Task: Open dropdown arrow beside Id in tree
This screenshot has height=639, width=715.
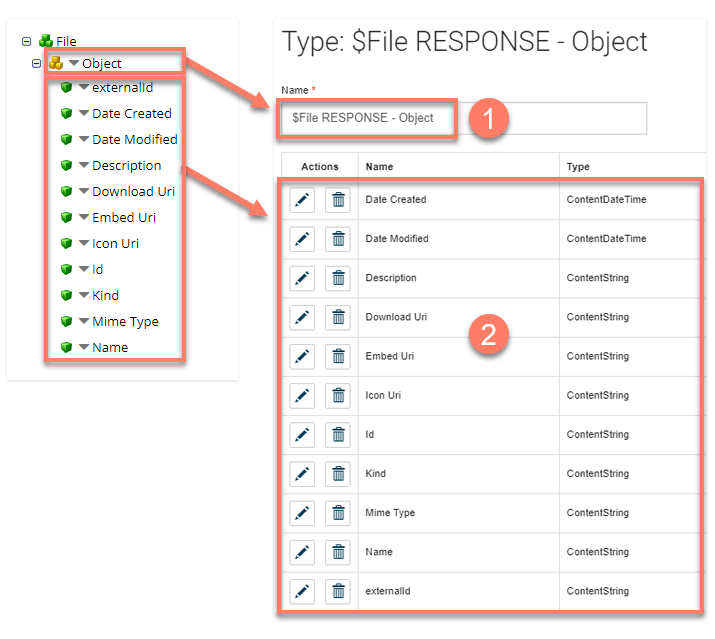Action: (84, 269)
